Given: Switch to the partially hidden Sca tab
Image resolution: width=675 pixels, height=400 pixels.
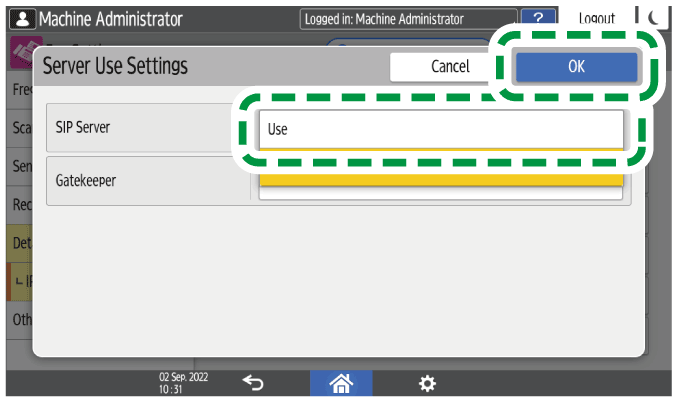Looking at the screenshot, I should tap(20, 129).
